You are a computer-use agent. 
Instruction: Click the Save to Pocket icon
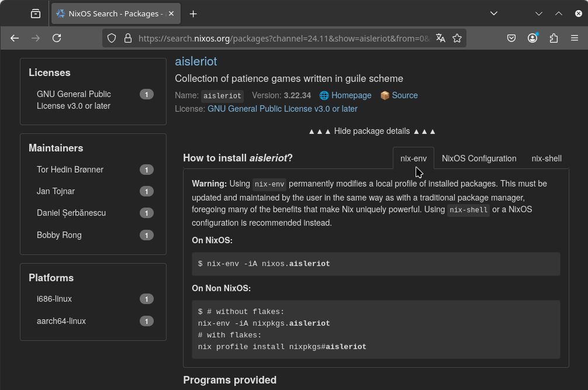(x=511, y=38)
